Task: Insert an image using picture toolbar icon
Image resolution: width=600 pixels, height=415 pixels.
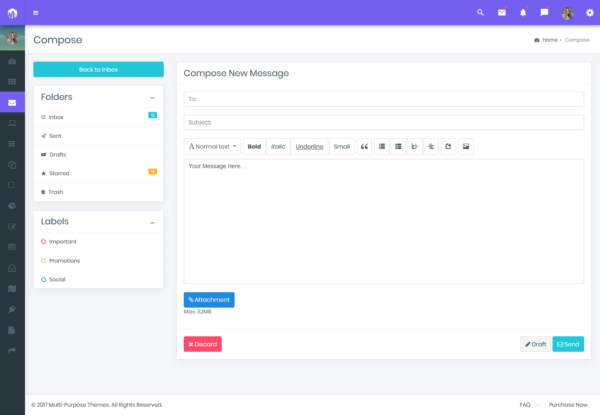Action: [x=466, y=146]
